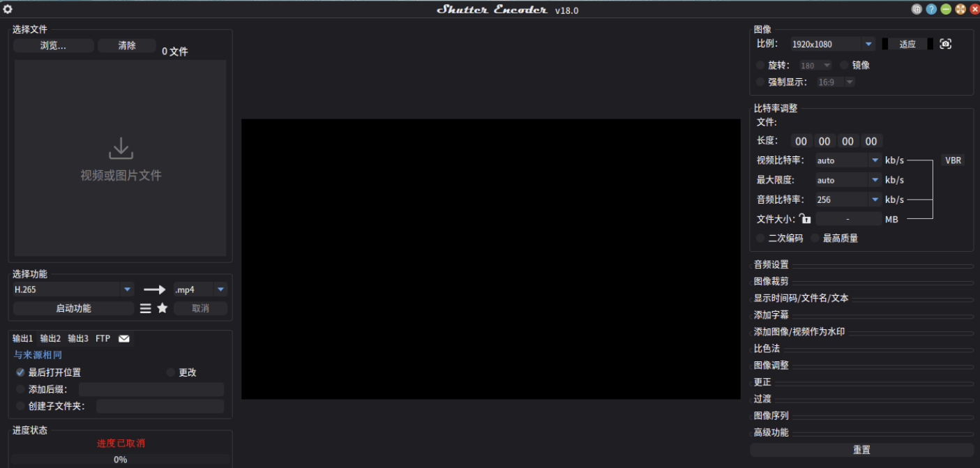The width and height of the screenshot is (980, 468).
Task: Click the star favorites icon near 启动功能
Action: pos(162,308)
